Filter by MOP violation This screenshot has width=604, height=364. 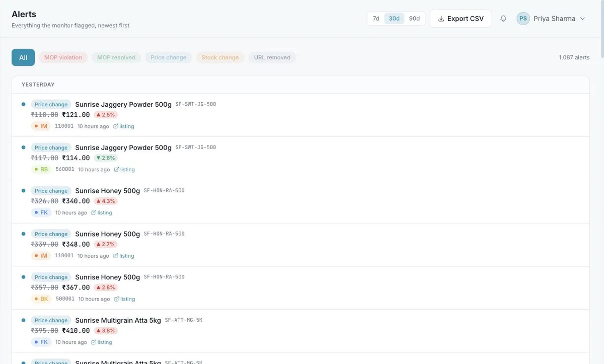click(63, 57)
